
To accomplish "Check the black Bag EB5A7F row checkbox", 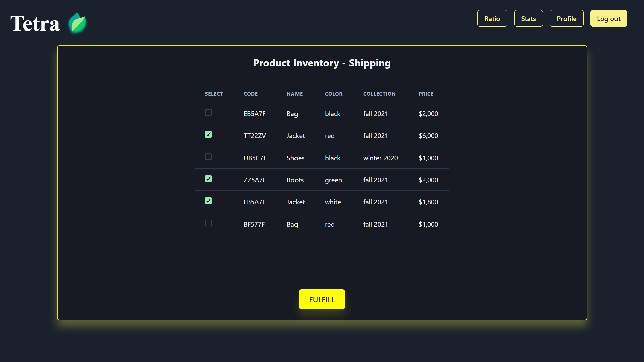I will pos(208,113).
